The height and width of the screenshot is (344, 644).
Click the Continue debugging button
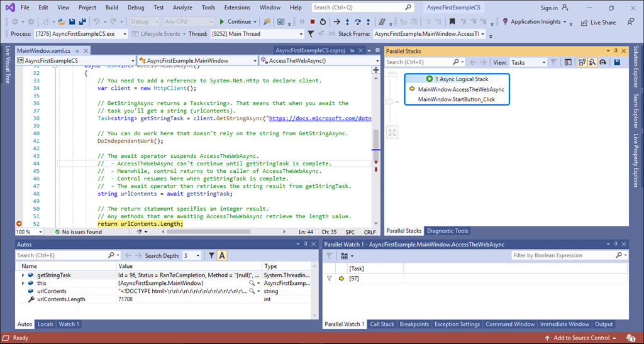[238, 21]
